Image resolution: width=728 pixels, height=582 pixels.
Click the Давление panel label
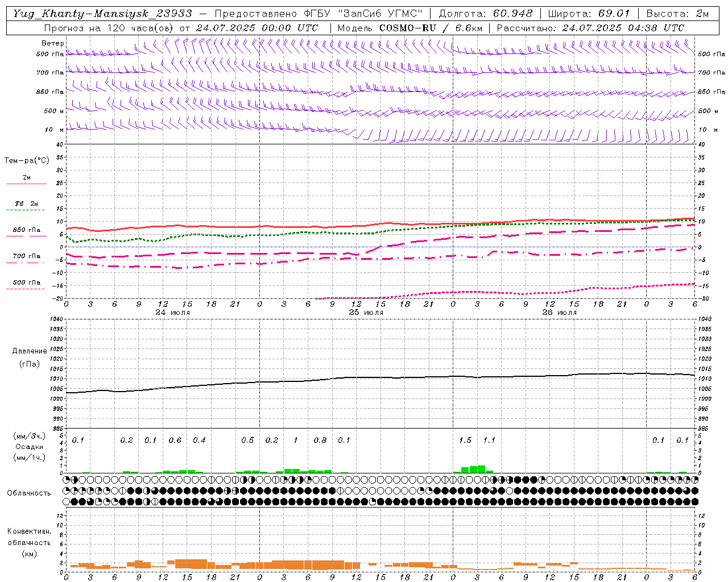pyautogui.click(x=30, y=351)
